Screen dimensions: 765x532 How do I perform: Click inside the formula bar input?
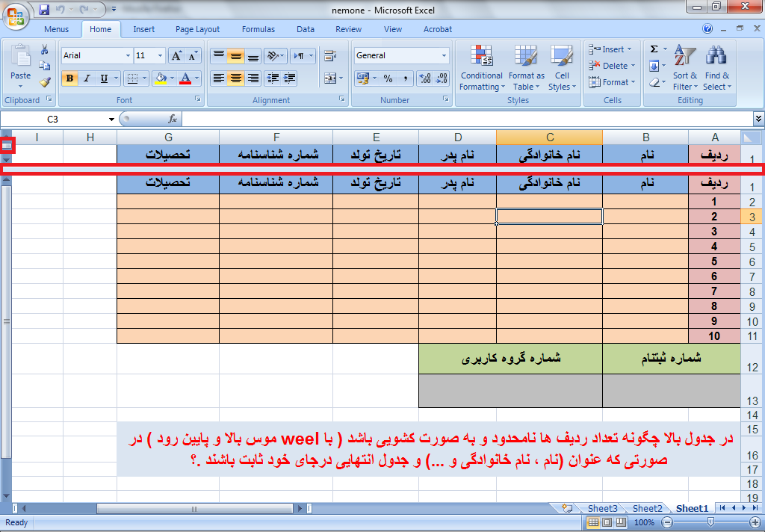pos(463,119)
